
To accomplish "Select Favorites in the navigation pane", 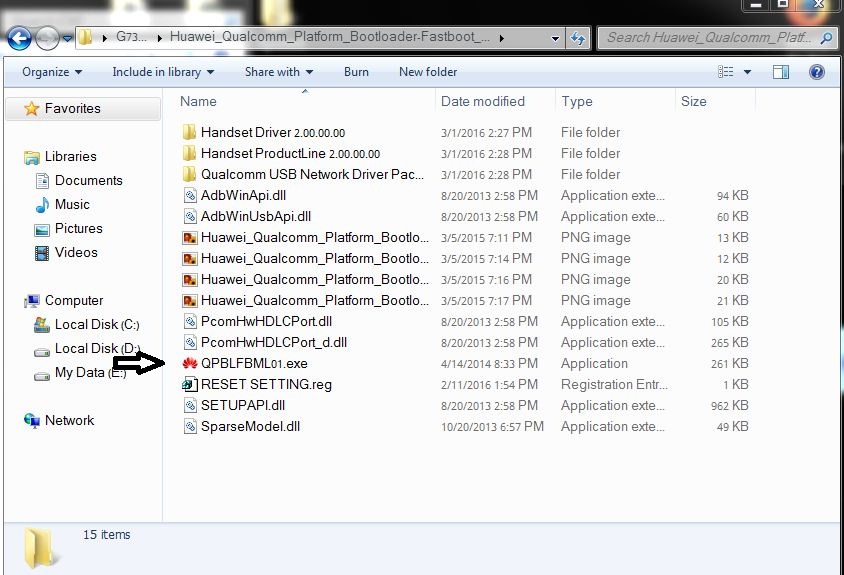I will pyautogui.click(x=73, y=109).
